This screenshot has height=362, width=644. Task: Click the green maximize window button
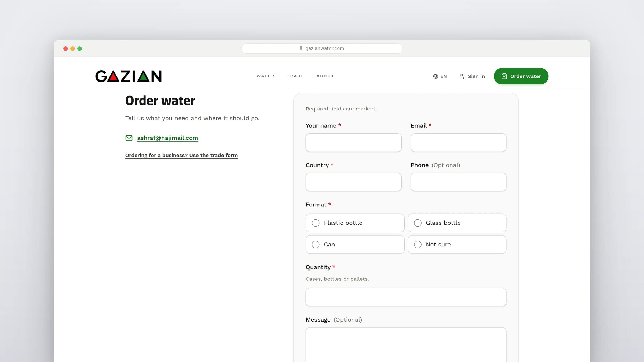(79, 49)
